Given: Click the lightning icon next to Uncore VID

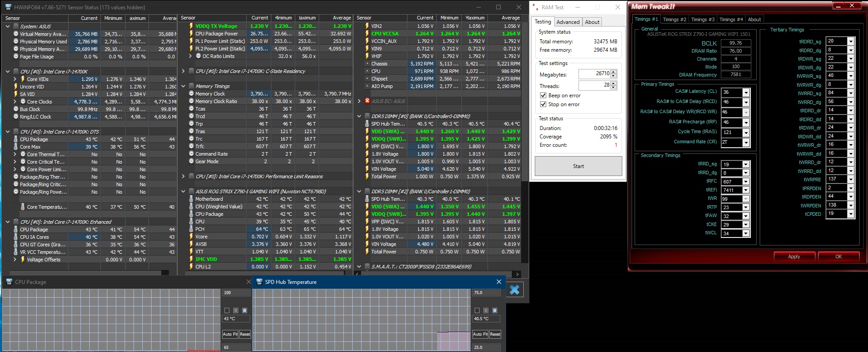Looking at the screenshot, I should [16, 87].
